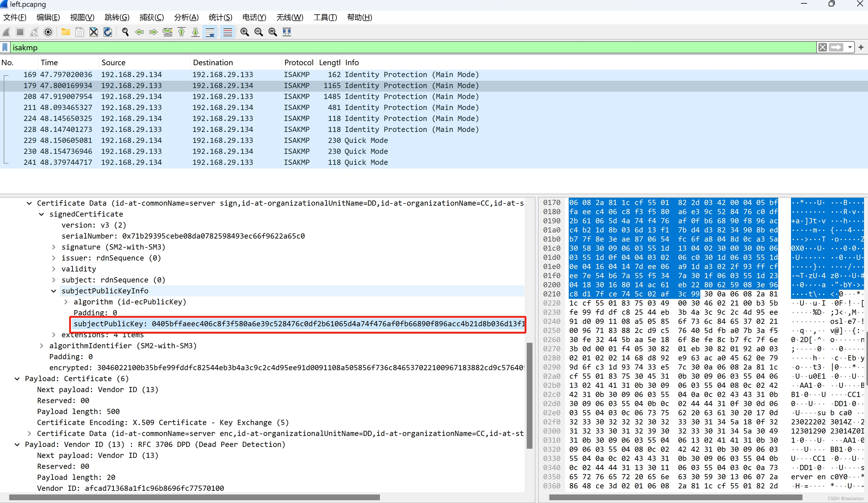Go to first packet arrow icon
The width and height of the screenshot is (868, 503).
click(181, 32)
